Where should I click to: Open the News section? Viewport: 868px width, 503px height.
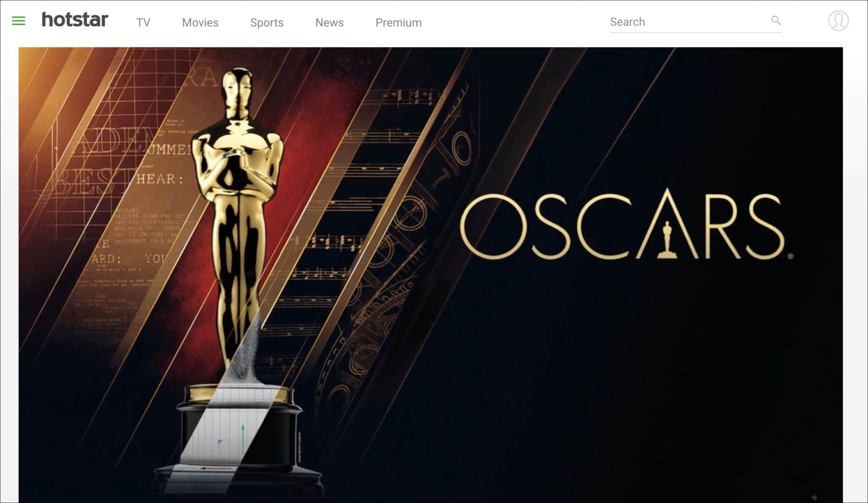[329, 22]
